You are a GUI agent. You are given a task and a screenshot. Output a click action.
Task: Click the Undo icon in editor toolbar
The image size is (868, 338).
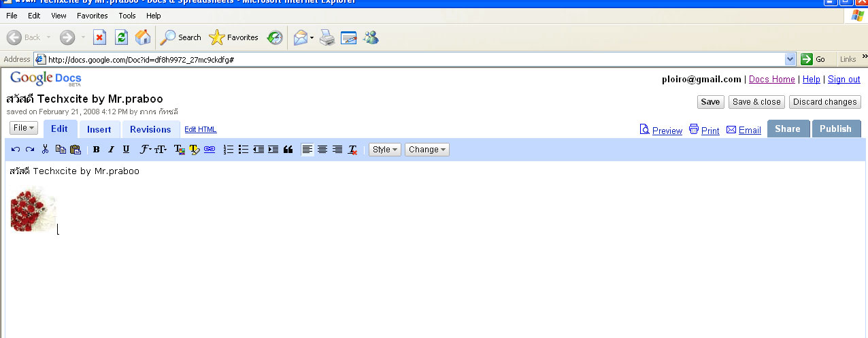point(16,150)
